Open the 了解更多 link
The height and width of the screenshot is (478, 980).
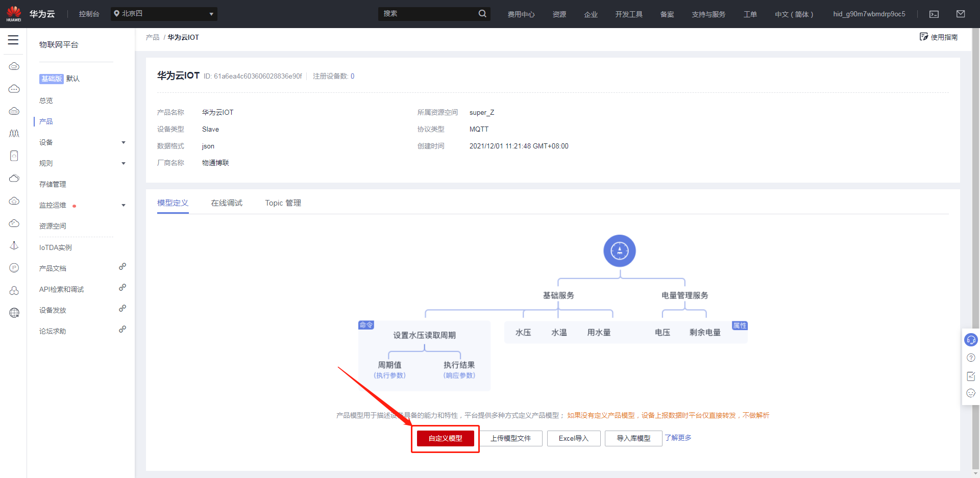tap(678, 438)
